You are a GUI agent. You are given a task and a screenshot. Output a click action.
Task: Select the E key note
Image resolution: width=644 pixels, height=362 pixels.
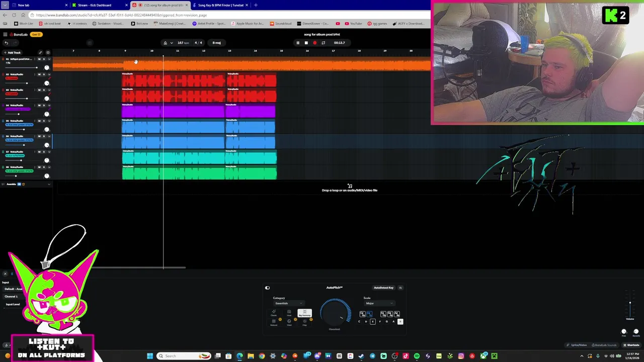click(x=373, y=322)
